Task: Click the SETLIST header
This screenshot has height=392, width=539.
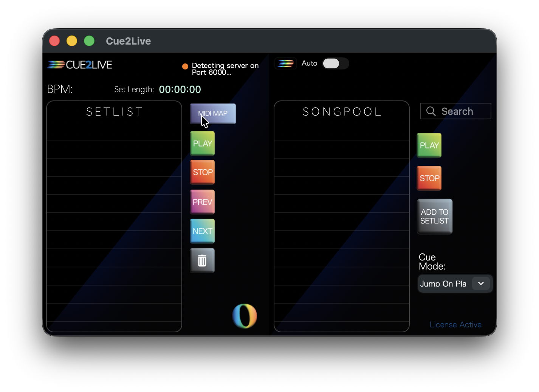Action: point(115,112)
